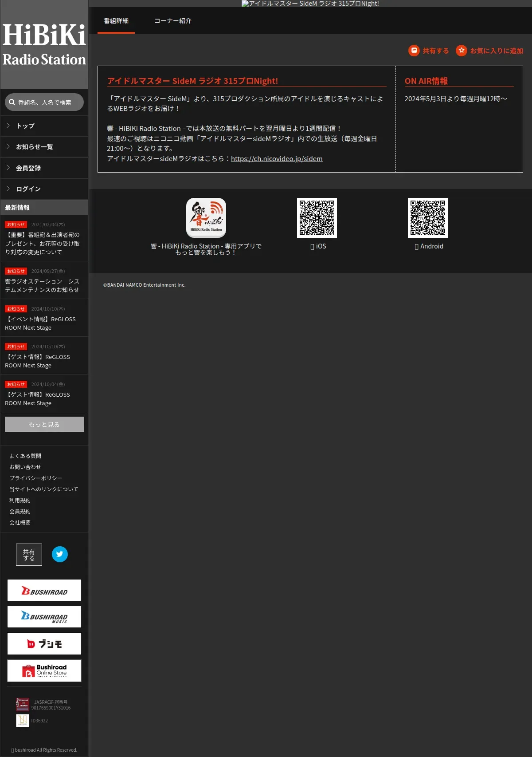
Task: Open the 響ラジオステーション システムメンテナンス notice
Action: click(43, 286)
